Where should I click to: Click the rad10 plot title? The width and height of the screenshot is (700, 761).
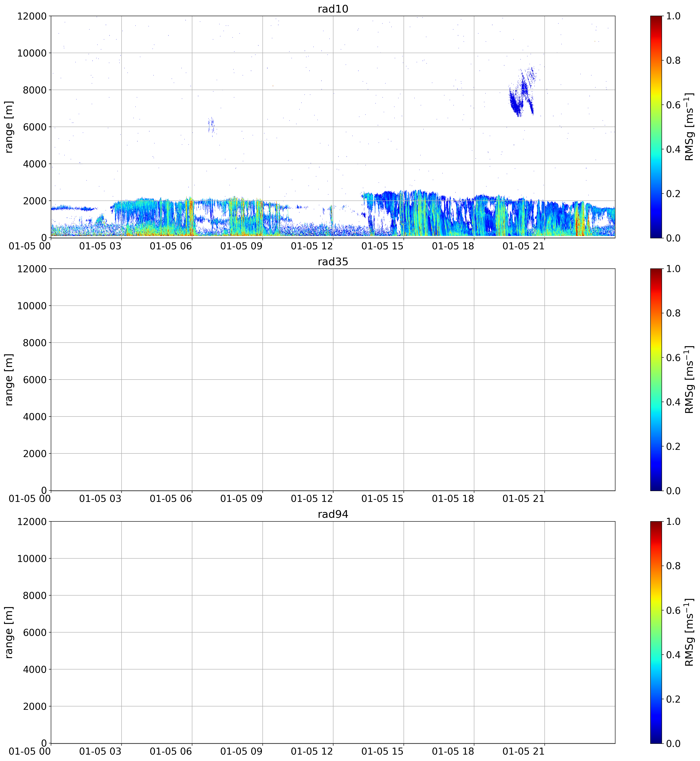(x=333, y=9)
